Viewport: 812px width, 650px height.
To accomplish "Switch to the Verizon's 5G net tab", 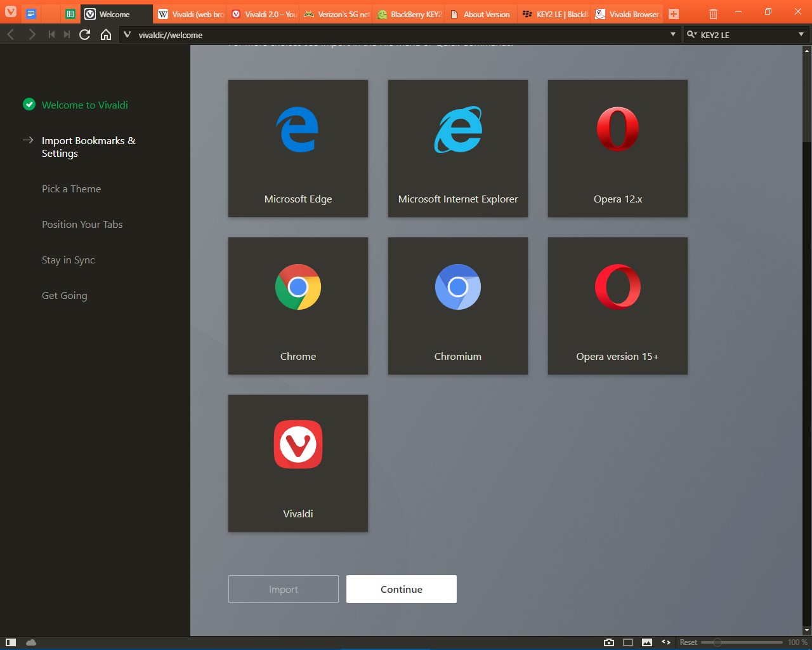I will tap(336, 13).
